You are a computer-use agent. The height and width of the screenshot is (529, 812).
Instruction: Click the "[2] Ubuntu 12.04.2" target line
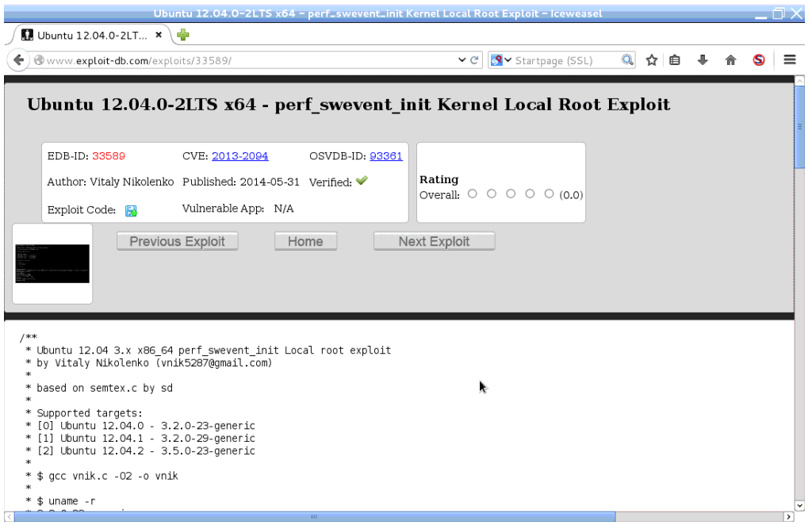[x=140, y=450]
